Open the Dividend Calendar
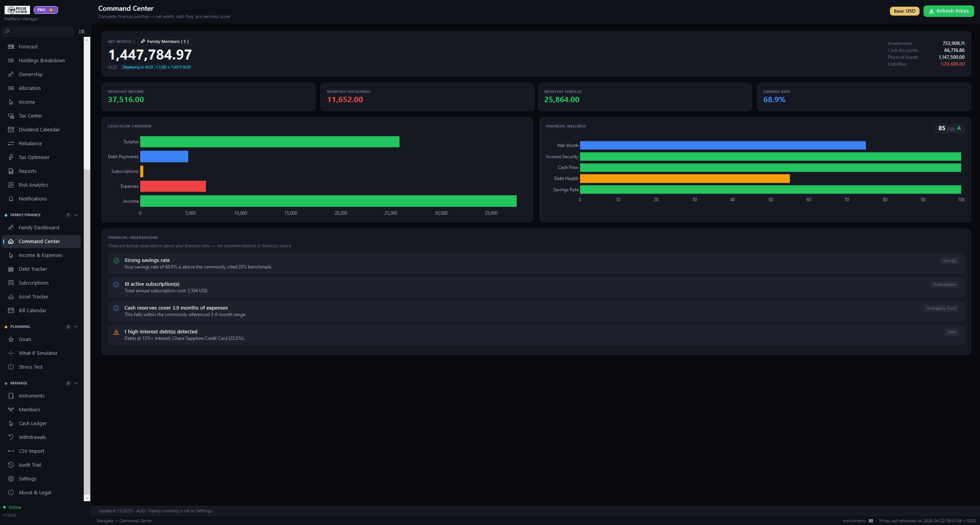980x525 pixels. [x=39, y=129]
